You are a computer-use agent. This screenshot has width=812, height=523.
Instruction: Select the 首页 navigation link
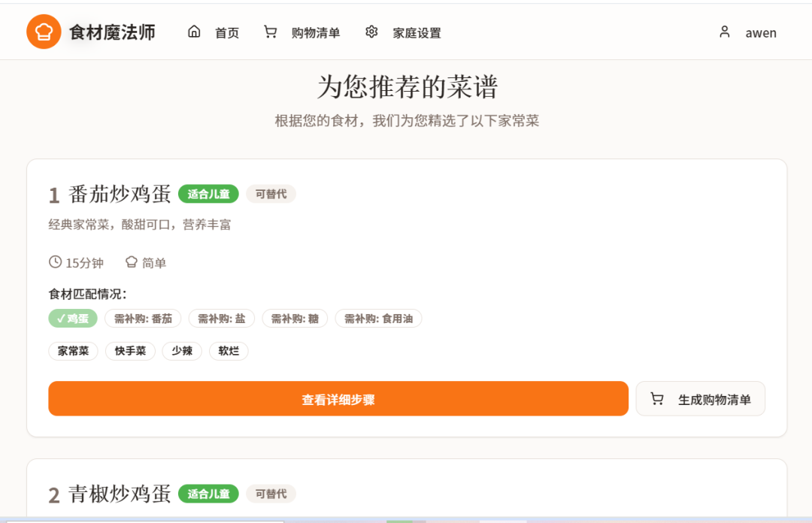coord(226,32)
